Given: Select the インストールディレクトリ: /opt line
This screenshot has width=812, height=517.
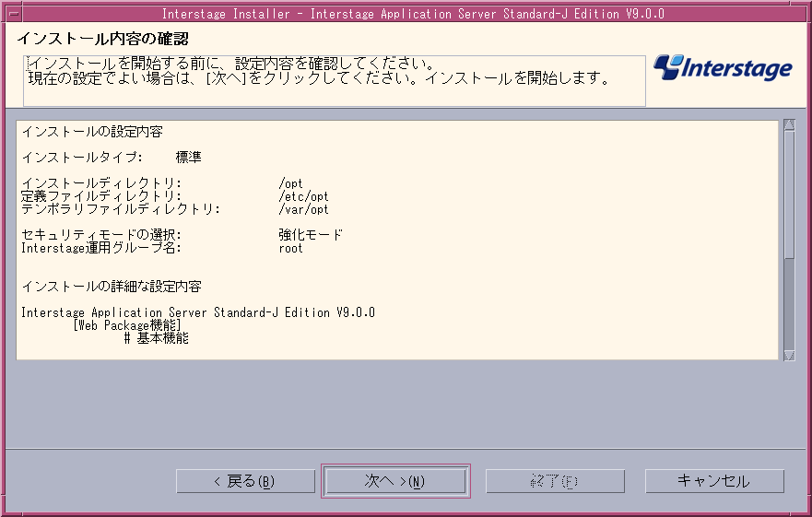Looking at the screenshot, I should pos(161,183).
